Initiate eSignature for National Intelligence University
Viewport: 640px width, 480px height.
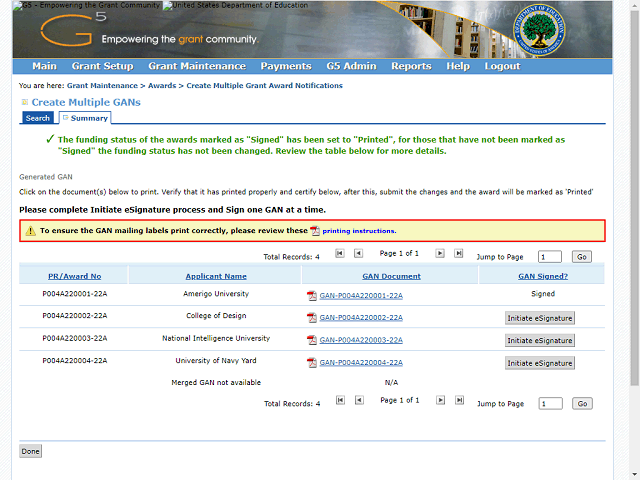[x=540, y=340]
